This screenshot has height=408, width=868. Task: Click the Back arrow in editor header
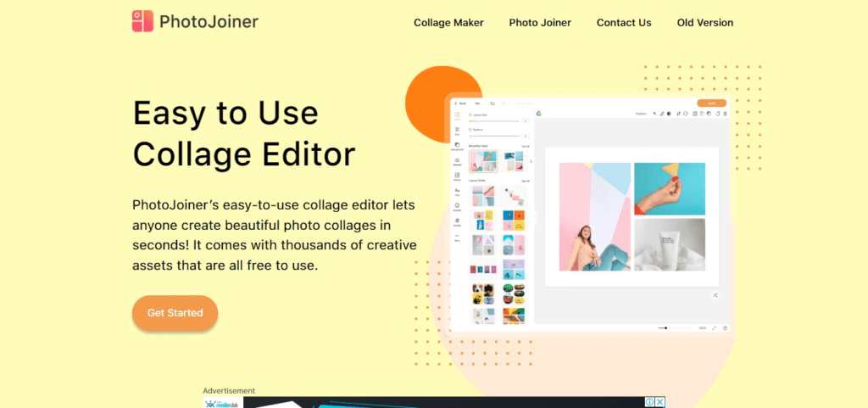pos(456,103)
